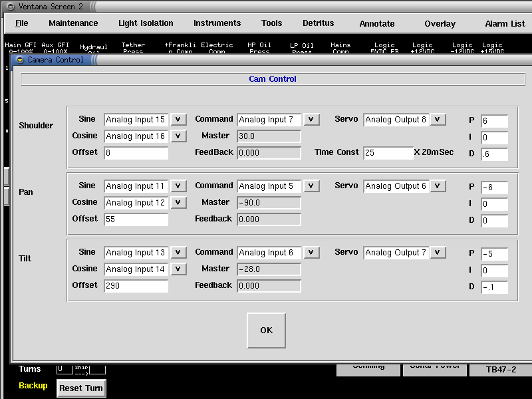Click the Tilt Servo Analog Output 7 field
Image resolution: width=532 pixels, height=399 pixels.
(x=396, y=253)
